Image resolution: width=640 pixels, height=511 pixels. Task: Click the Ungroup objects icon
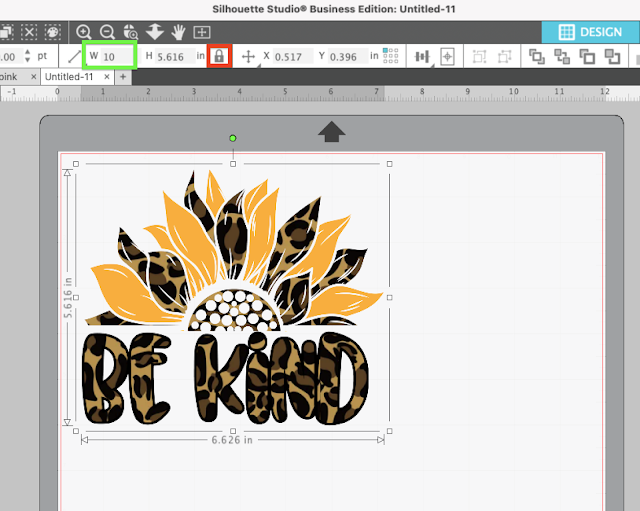[504, 56]
